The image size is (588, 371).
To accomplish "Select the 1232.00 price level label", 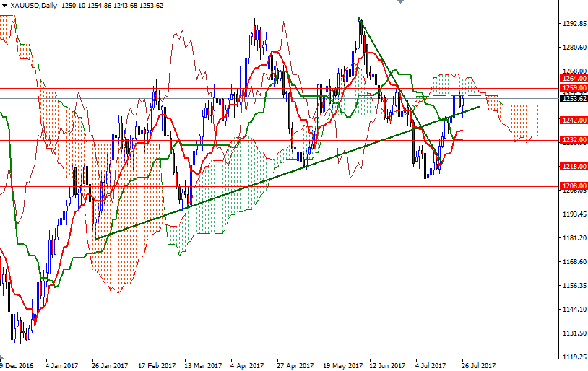I will [574, 140].
